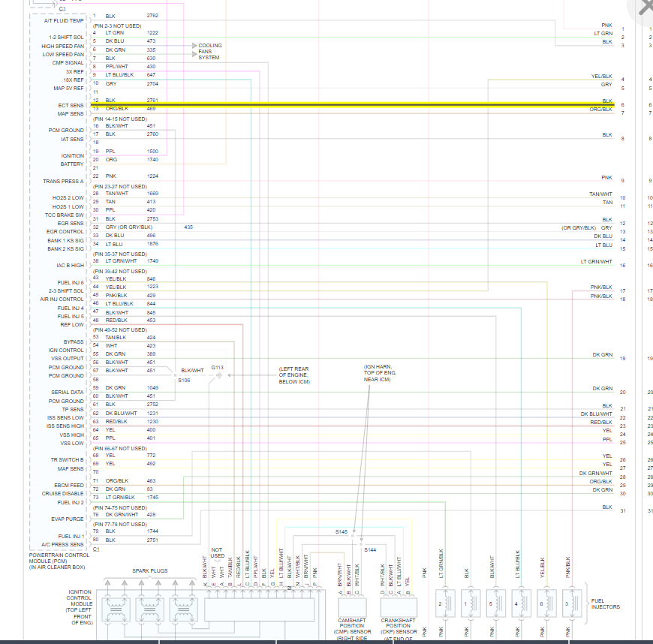653x644 pixels.
Task: Click the S145 splice label
Action: point(341,532)
